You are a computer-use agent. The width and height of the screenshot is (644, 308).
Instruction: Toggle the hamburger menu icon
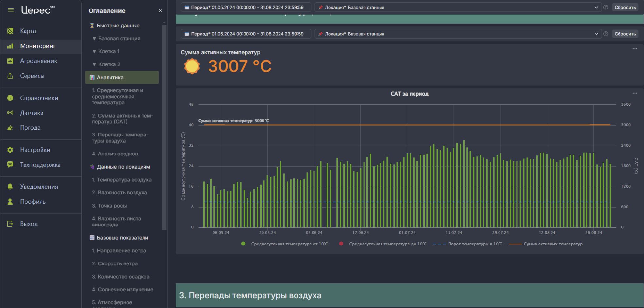[x=11, y=10]
